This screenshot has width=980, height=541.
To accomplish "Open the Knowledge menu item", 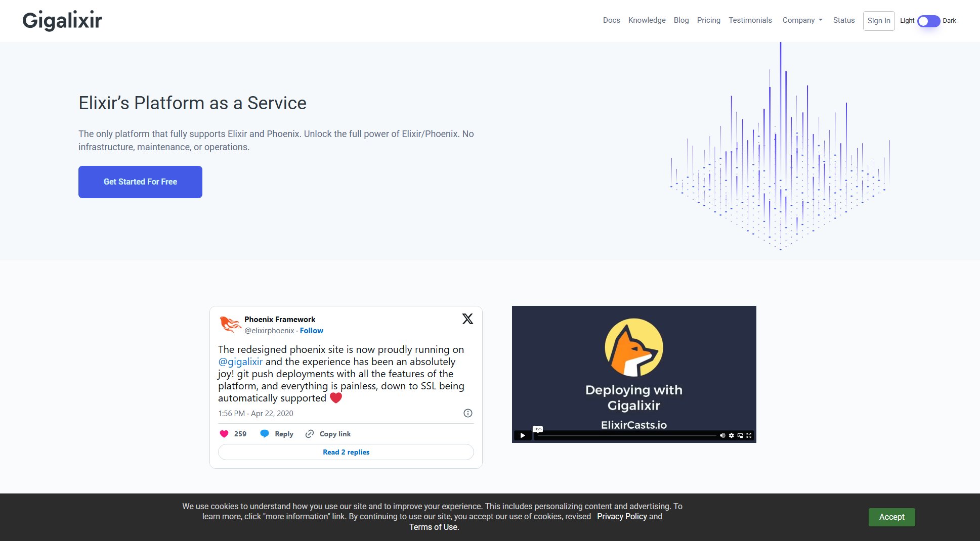I will click(647, 20).
